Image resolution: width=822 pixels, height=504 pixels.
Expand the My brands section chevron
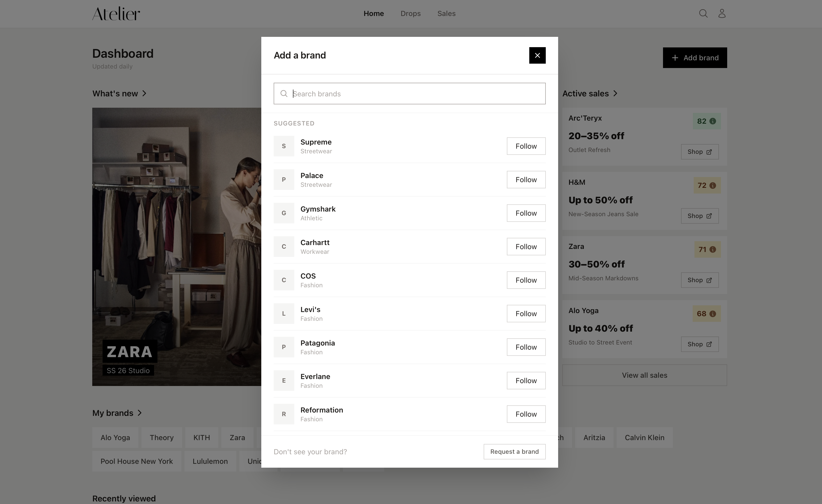(139, 413)
